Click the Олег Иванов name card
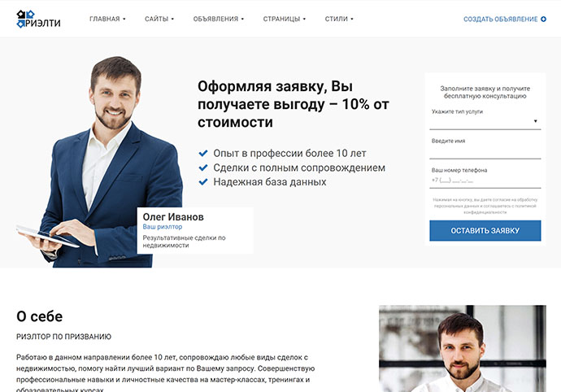 click(x=195, y=230)
